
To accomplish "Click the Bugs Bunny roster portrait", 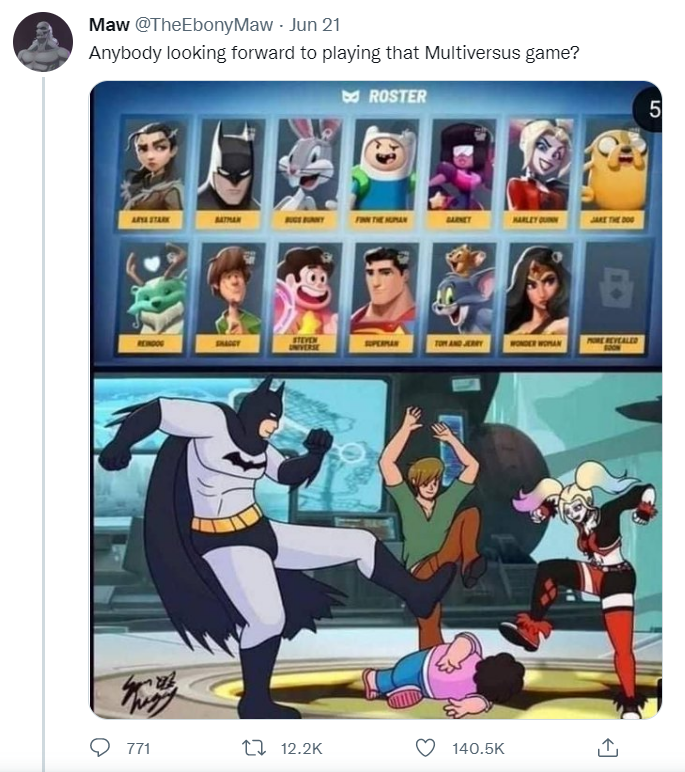I will [x=305, y=165].
